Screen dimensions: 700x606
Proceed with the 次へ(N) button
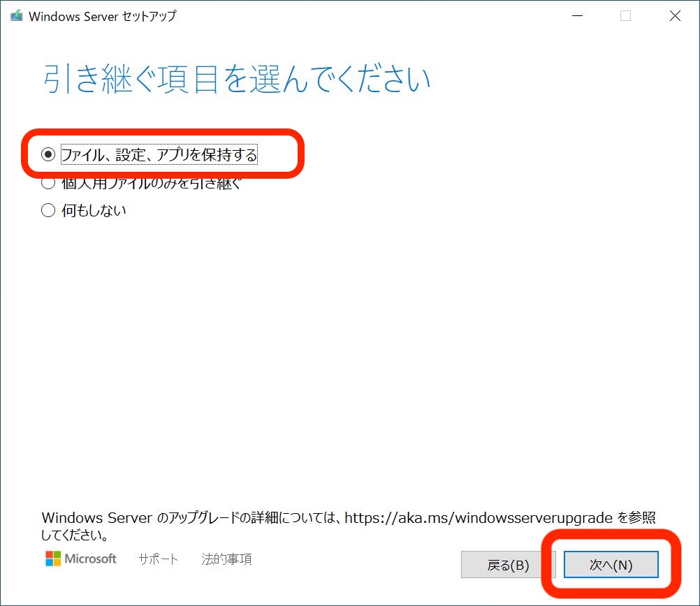point(611,565)
